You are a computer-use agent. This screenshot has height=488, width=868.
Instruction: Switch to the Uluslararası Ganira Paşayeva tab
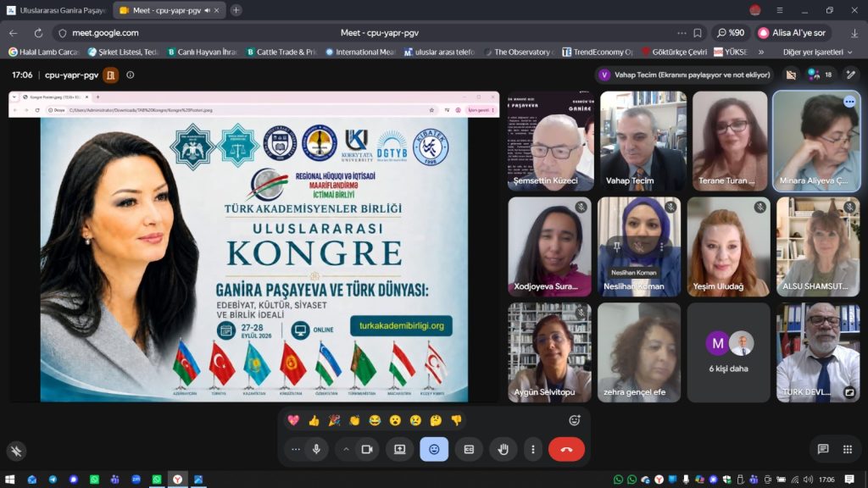57,10
